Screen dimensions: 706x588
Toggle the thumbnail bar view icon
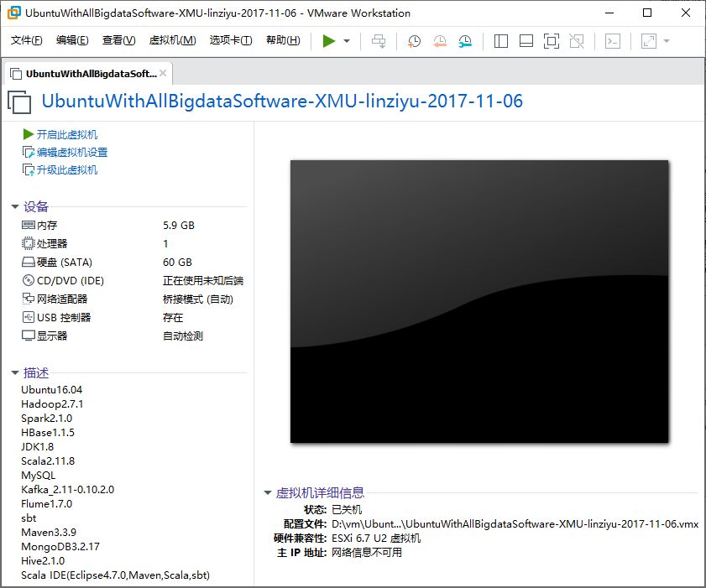coord(526,41)
